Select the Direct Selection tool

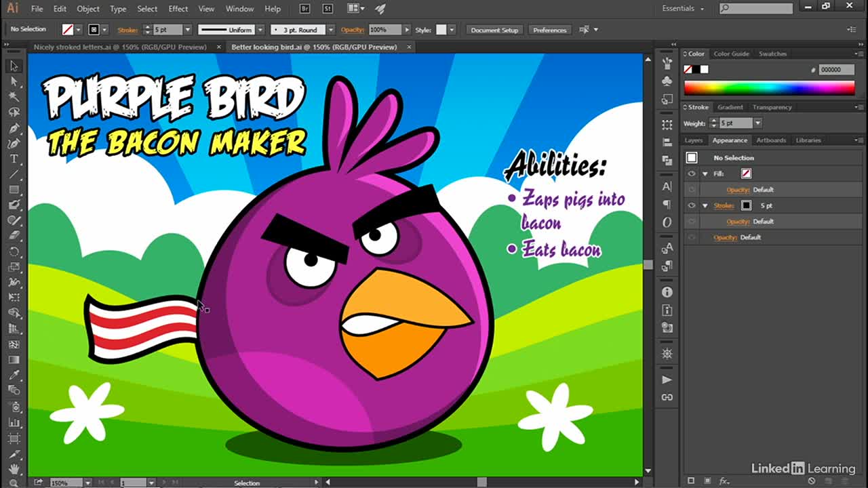pyautogui.click(x=14, y=81)
